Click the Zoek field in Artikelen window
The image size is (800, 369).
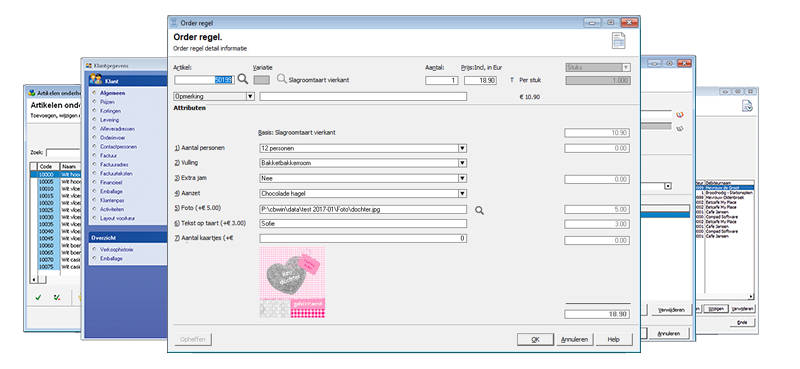63,152
